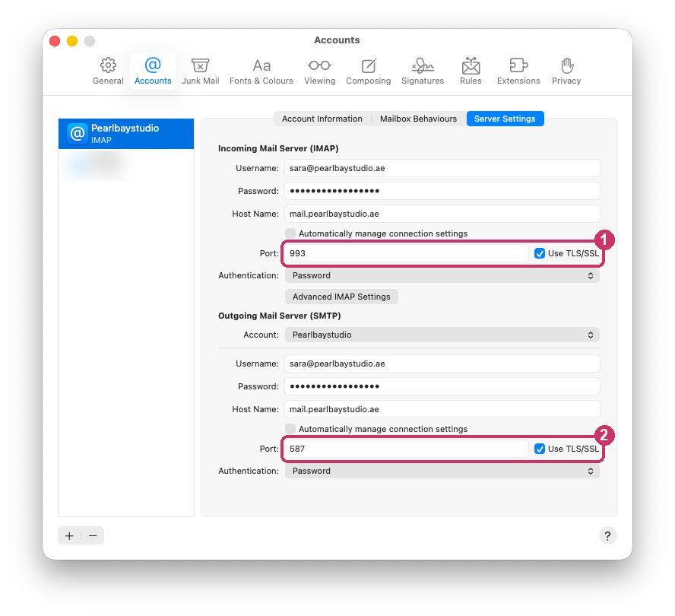Open the Extensions preferences pane

[x=518, y=71]
